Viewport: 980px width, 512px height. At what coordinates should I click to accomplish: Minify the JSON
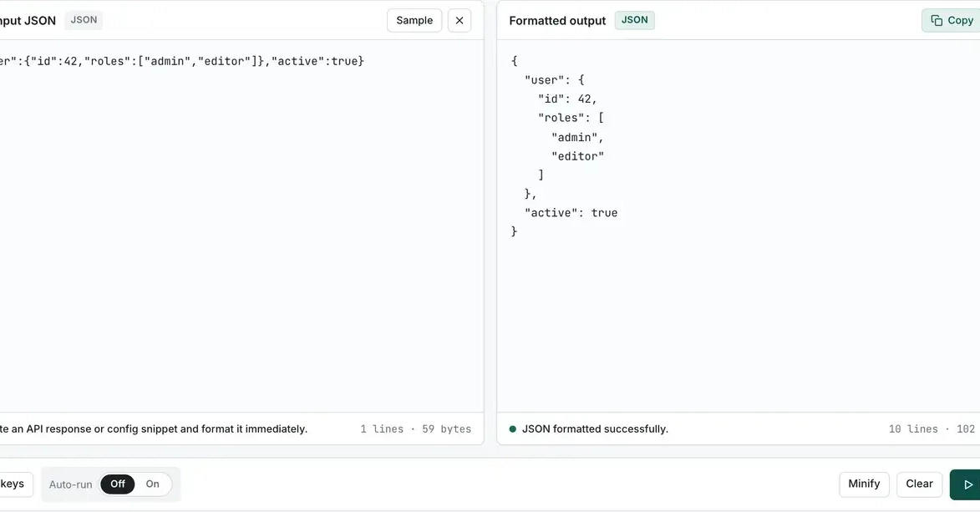pyautogui.click(x=864, y=484)
